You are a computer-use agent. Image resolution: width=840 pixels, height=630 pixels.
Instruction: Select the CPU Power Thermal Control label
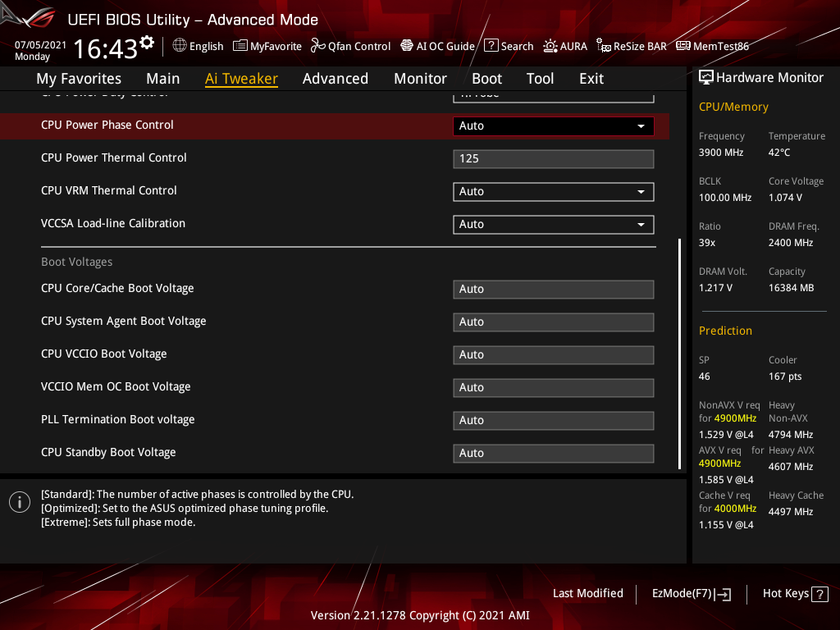tap(113, 157)
